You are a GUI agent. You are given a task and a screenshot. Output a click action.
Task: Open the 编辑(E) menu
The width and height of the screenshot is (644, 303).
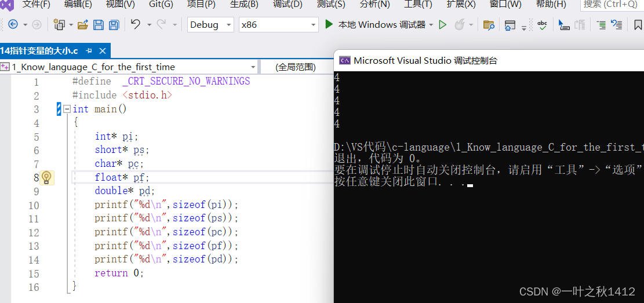coord(78,5)
